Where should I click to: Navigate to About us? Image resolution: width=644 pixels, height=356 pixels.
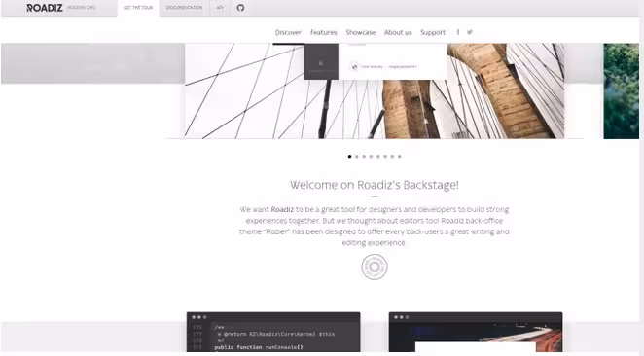[398, 32]
